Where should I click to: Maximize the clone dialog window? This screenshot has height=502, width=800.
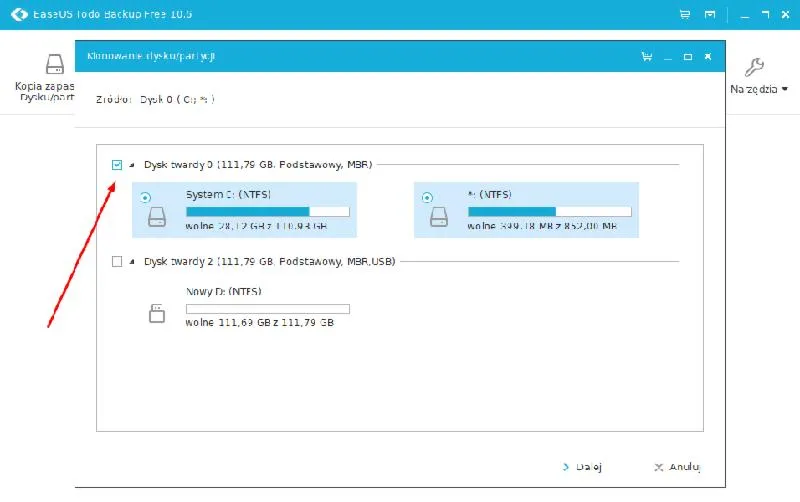(688, 57)
